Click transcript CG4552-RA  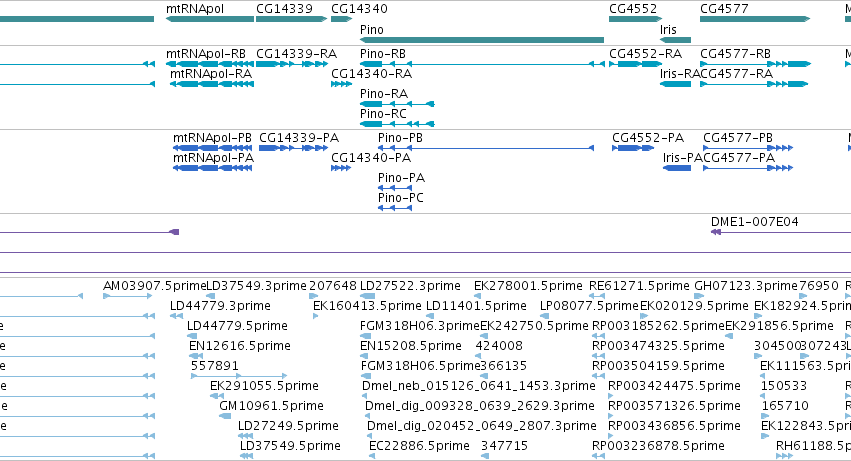click(645, 54)
